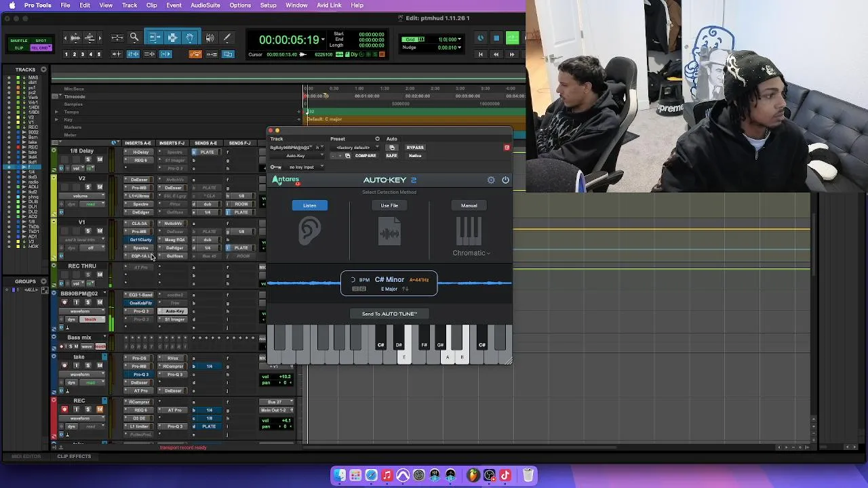
Task: Click zoom preset number 3
Action: point(83,54)
